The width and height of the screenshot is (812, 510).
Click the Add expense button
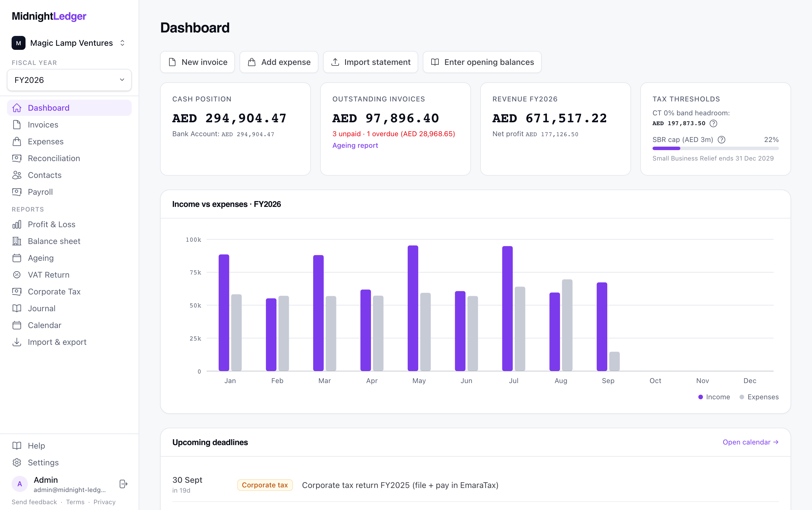click(x=279, y=62)
